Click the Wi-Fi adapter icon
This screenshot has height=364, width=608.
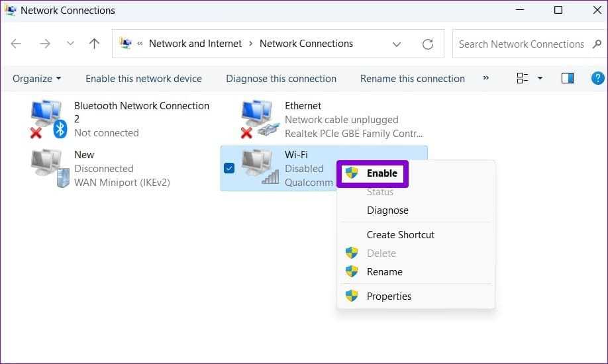(259, 169)
